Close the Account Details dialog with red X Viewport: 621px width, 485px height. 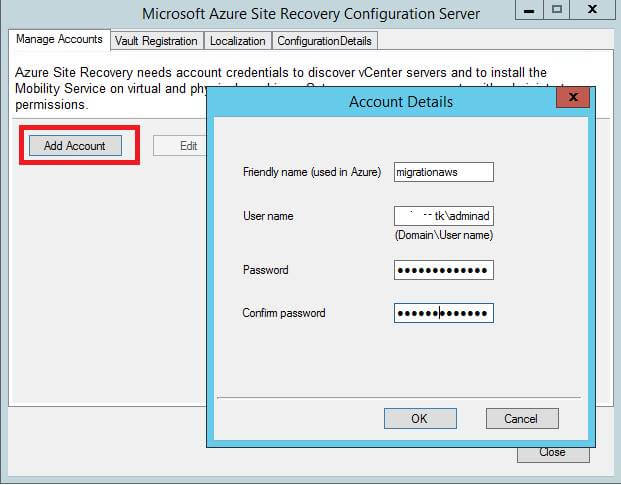(x=573, y=97)
